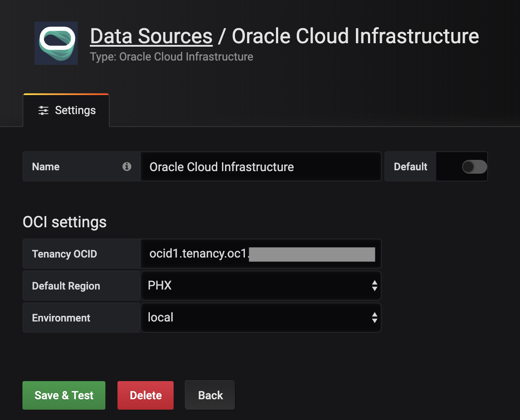This screenshot has width=520, height=420.
Task: Click the Default label text
Action: coord(410,166)
